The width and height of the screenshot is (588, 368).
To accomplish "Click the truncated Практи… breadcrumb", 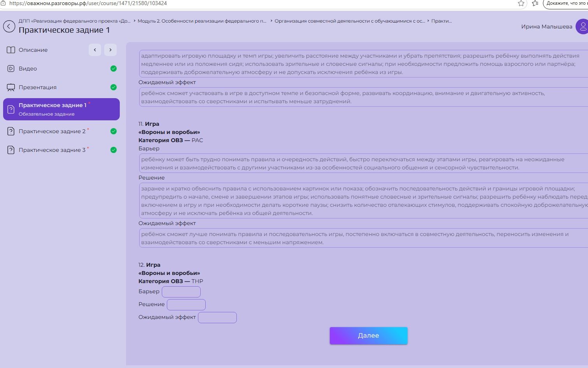I will click(441, 21).
